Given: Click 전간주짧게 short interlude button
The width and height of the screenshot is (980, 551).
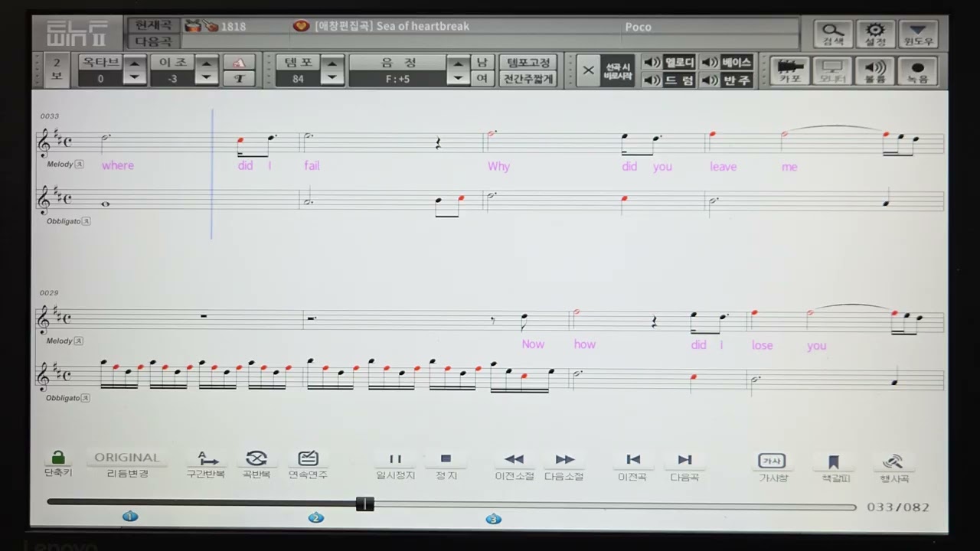Looking at the screenshot, I should click(528, 79).
